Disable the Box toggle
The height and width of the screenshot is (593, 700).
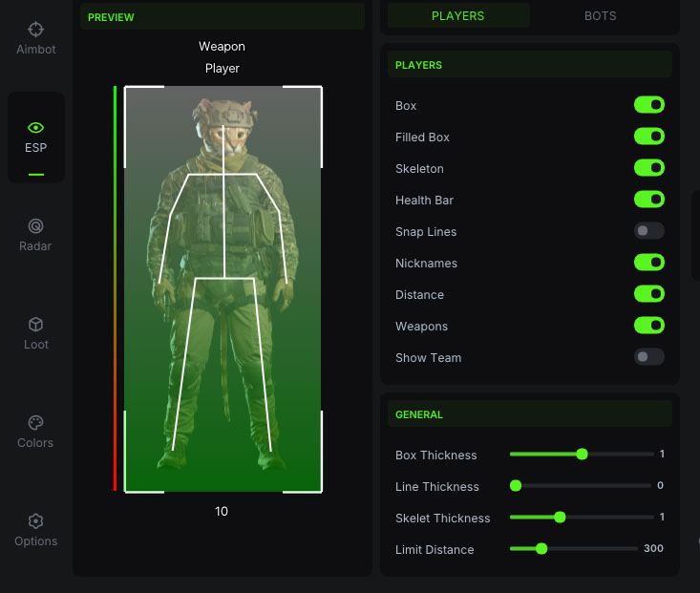pos(648,105)
